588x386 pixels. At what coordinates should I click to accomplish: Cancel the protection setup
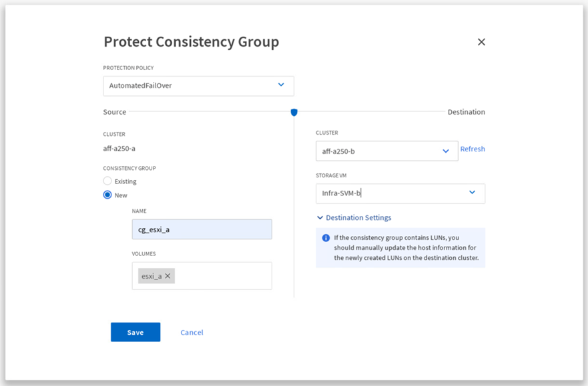coord(192,332)
